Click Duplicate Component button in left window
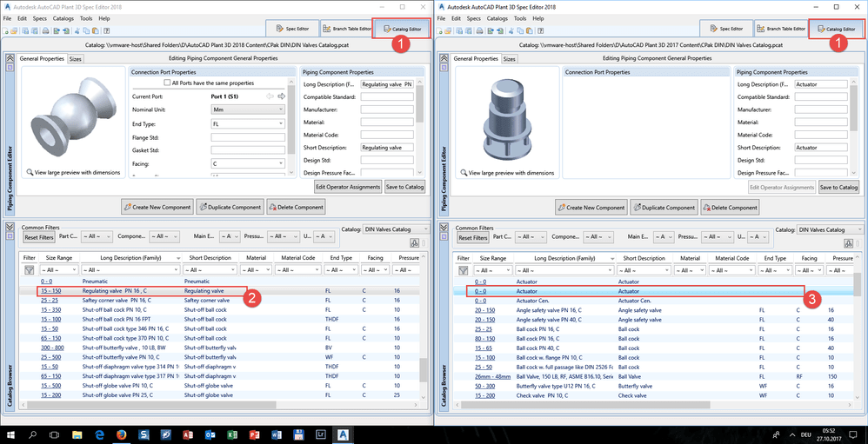 click(x=230, y=208)
